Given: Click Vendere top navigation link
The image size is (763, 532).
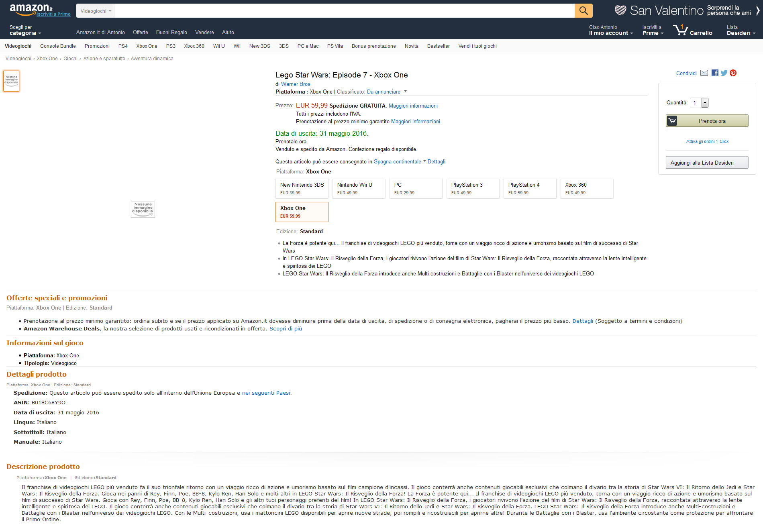Looking at the screenshot, I should [x=204, y=33].
